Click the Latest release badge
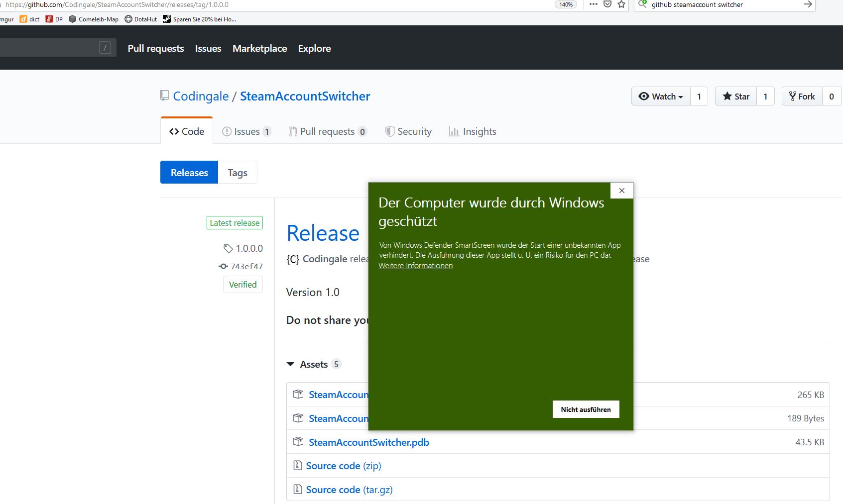 point(235,223)
